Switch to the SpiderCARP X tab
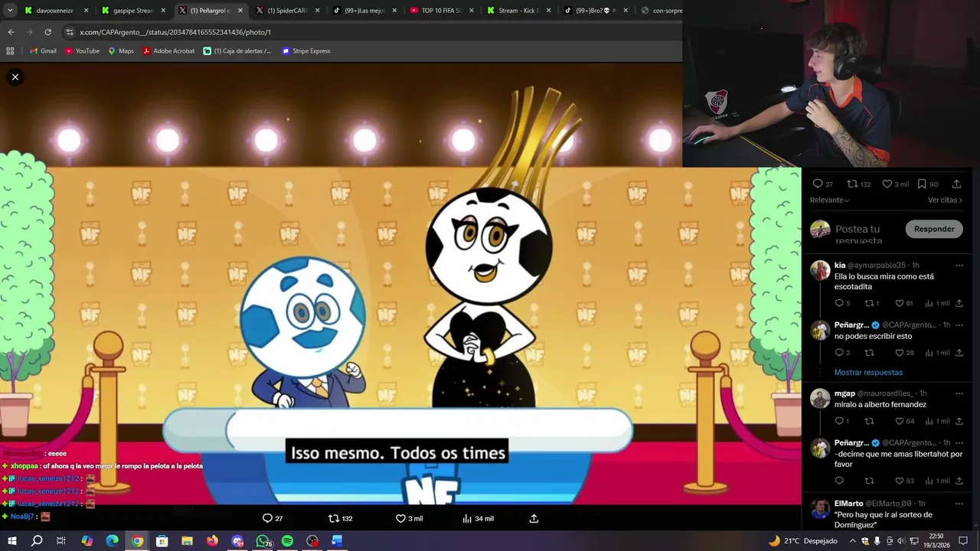 (286, 11)
